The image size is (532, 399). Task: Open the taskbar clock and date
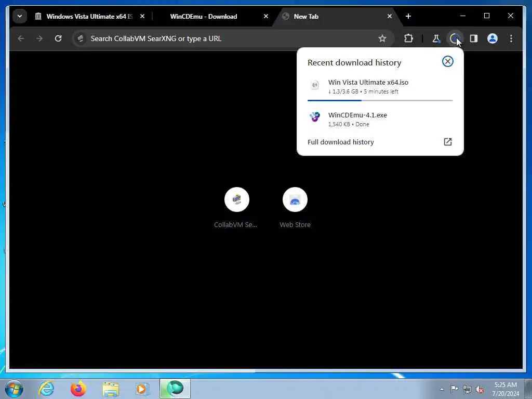(x=506, y=389)
